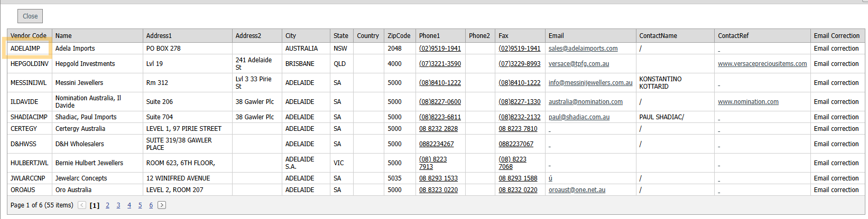Click previous page arrow in pager

[x=82, y=205]
